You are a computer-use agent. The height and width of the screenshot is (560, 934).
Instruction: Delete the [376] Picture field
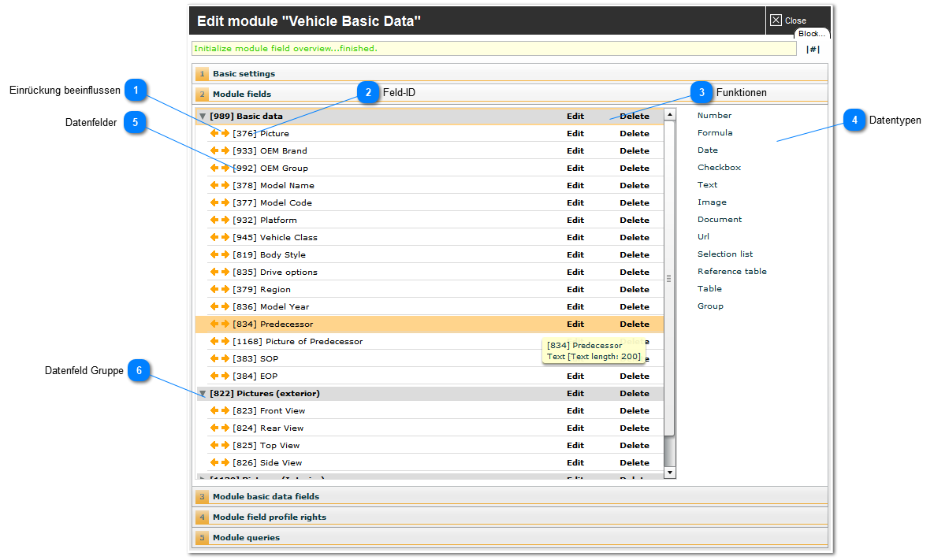pos(634,133)
